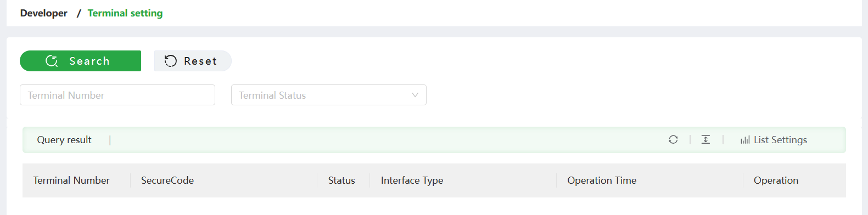This screenshot has width=868, height=215.
Task: Click the Status column header
Action: click(341, 180)
